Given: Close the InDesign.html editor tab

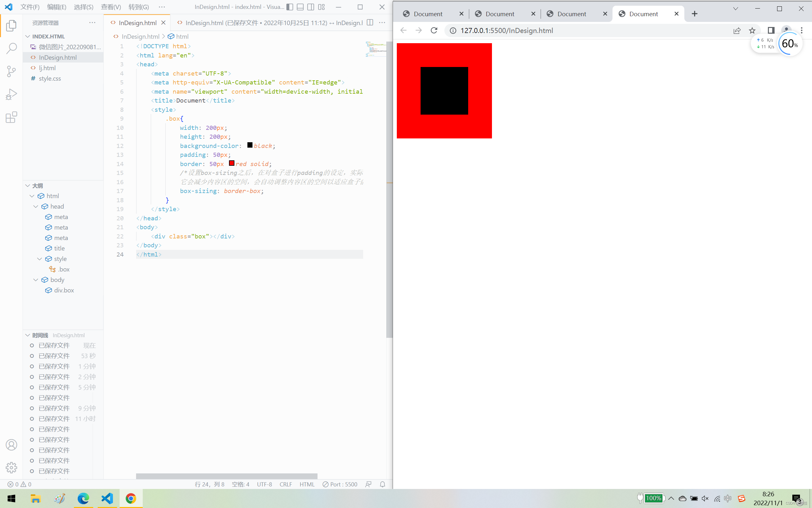Looking at the screenshot, I should pyautogui.click(x=163, y=23).
